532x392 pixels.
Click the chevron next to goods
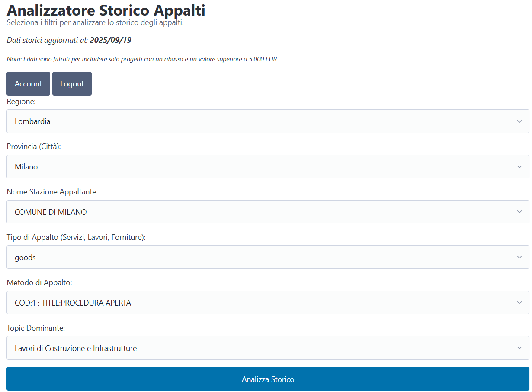point(519,257)
